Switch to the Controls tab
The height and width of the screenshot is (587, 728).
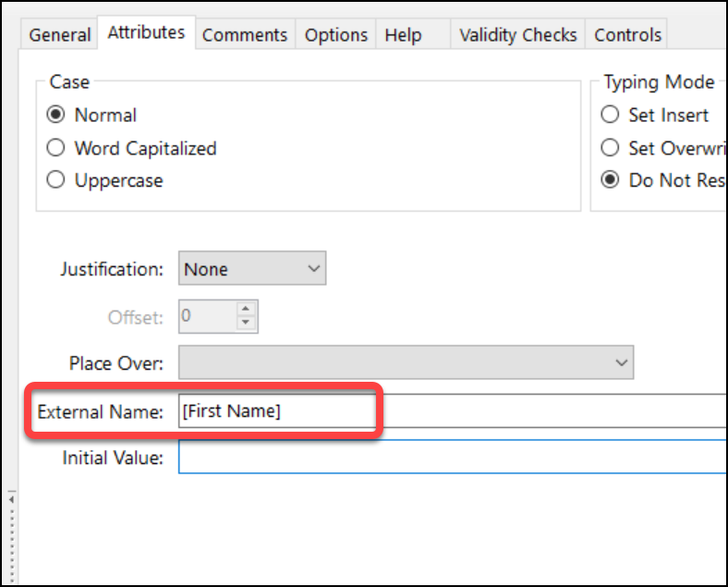(x=628, y=35)
